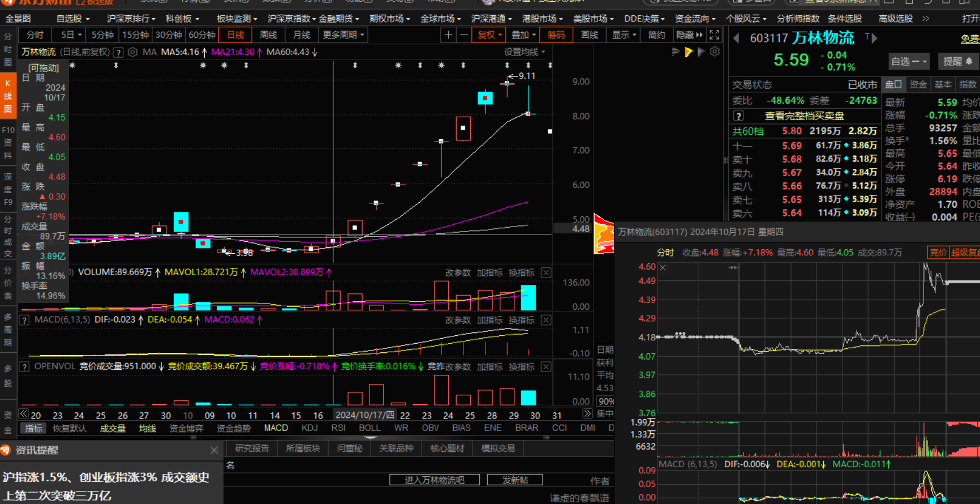Open the 自选股 menu dropdown
The width and height of the screenshot is (980, 504).
(x=73, y=19)
